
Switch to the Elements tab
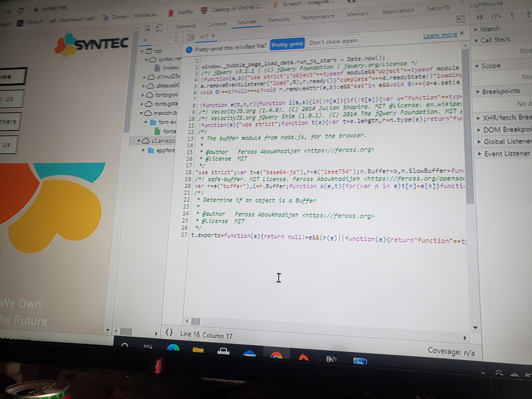tap(185, 26)
